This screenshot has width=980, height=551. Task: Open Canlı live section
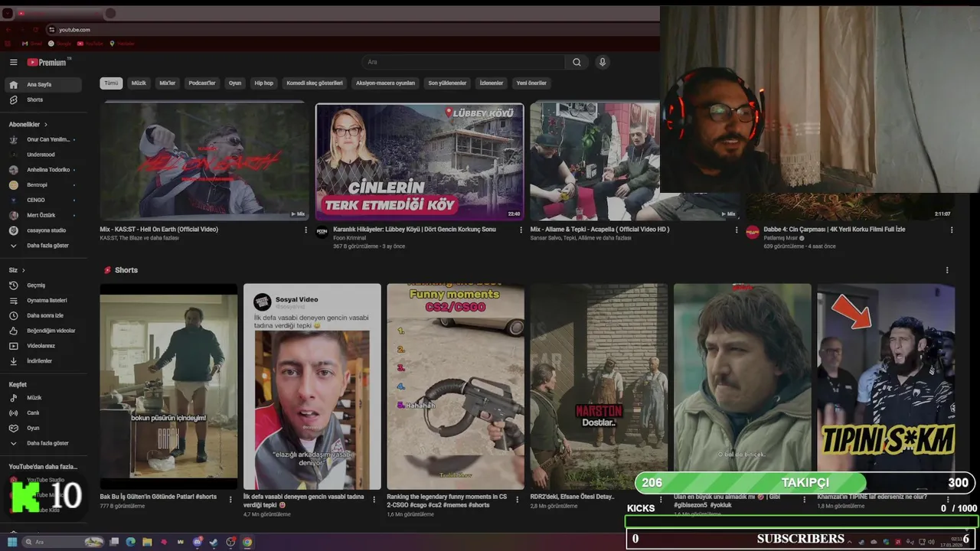coord(43,413)
